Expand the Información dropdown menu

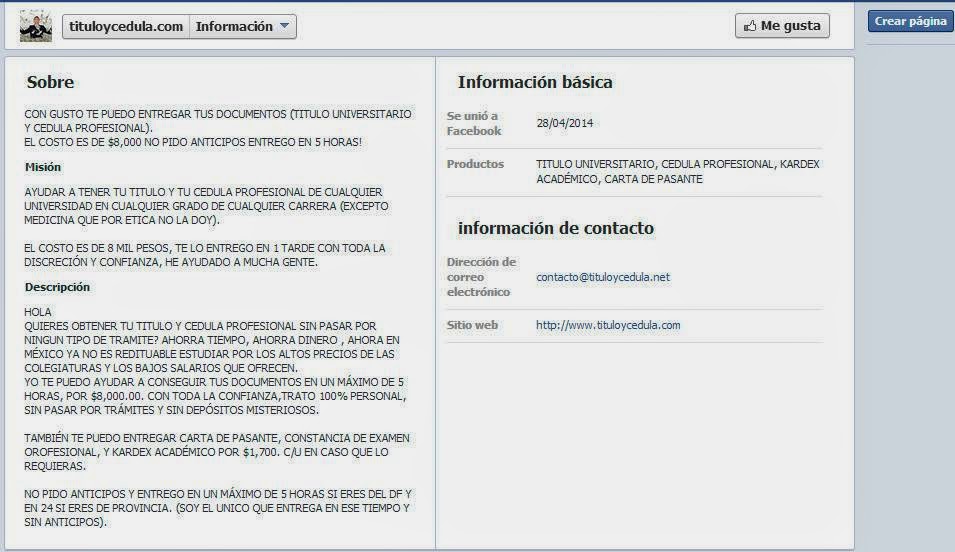243,27
